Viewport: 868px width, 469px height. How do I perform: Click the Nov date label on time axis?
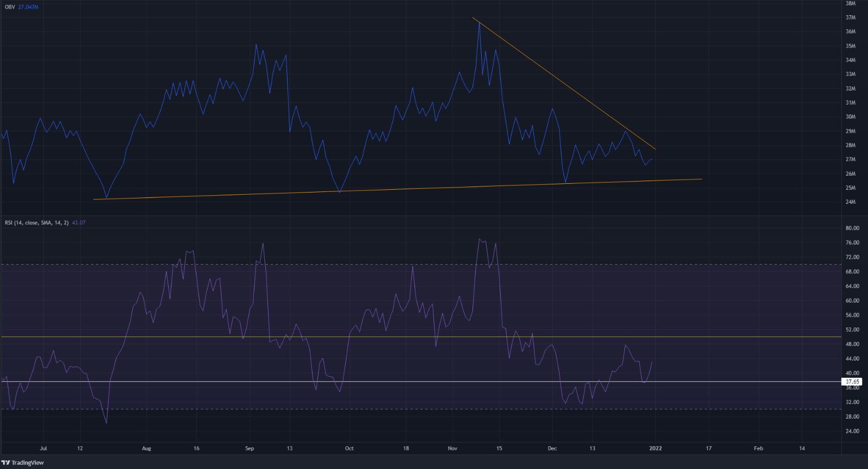click(x=454, y=448)
